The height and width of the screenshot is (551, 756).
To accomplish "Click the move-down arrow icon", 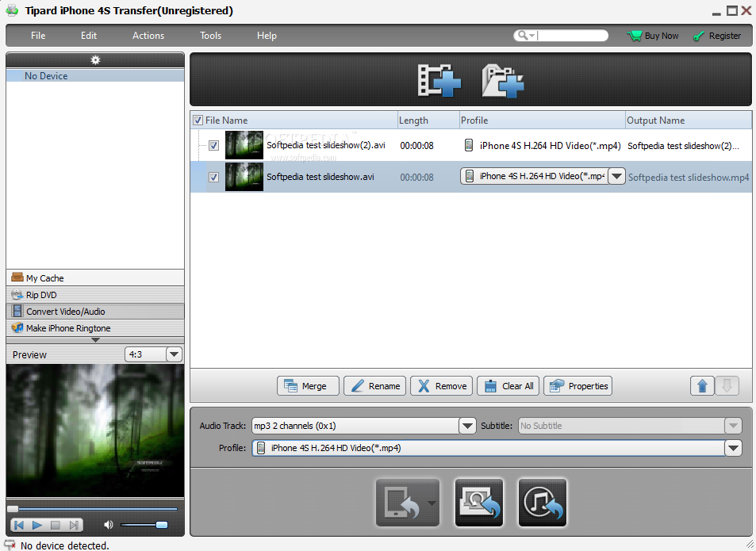I will (727, 386).
